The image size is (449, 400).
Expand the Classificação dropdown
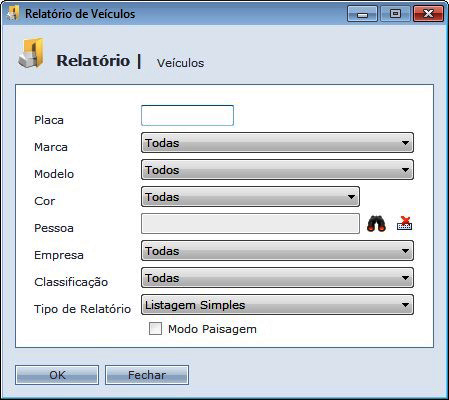point(277,278)
